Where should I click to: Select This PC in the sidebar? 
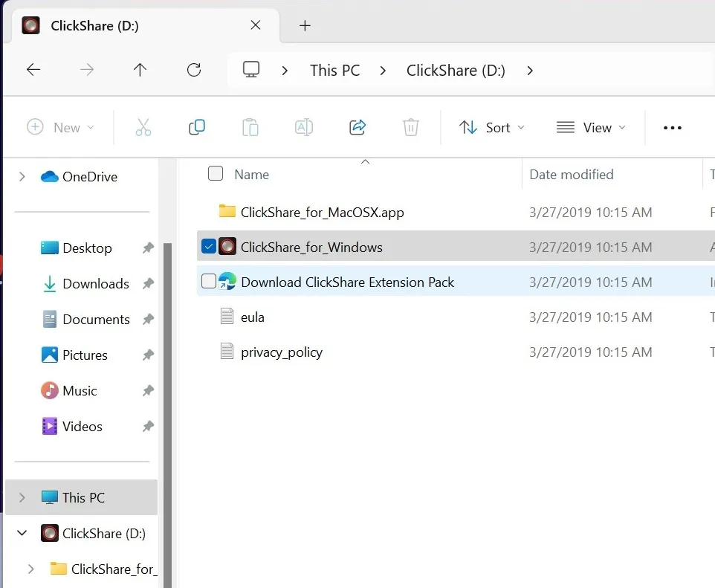81,497
